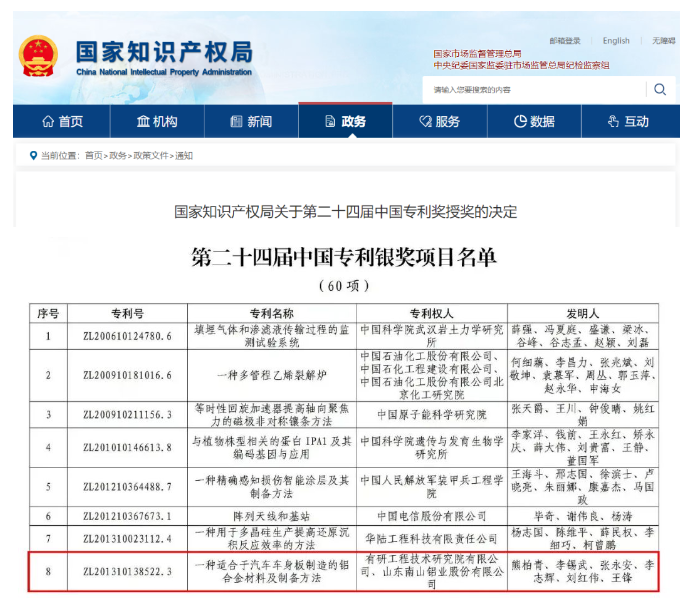Image resolution: width=696 pixels, height=603 pixels.
Task: Open 国家市场监督管理总局 link
Action: [x=476, y=53]
